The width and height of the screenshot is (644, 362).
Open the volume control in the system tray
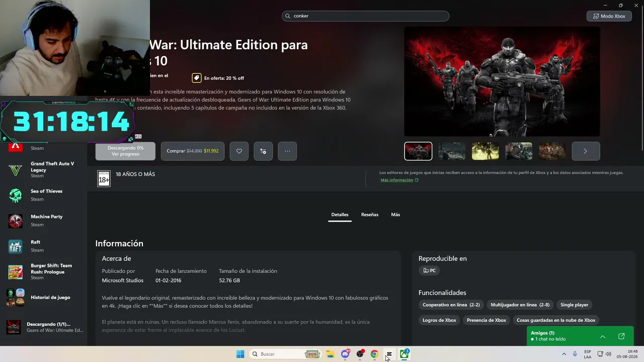tap(608, 354)
